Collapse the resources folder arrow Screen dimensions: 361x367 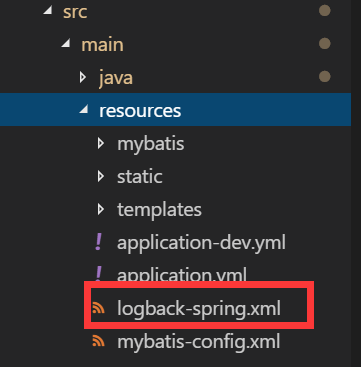pos(84,109)
